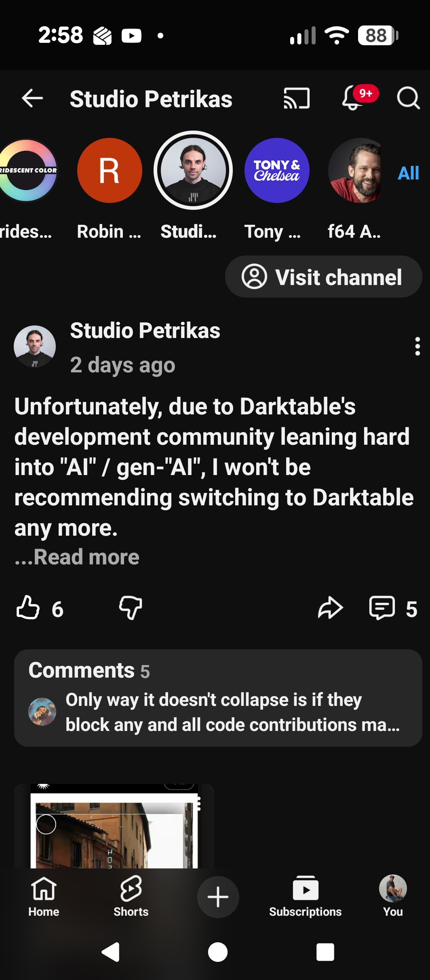
Task: Select the Tony & Chelsea channel avatar
Action: coord(277,171)
